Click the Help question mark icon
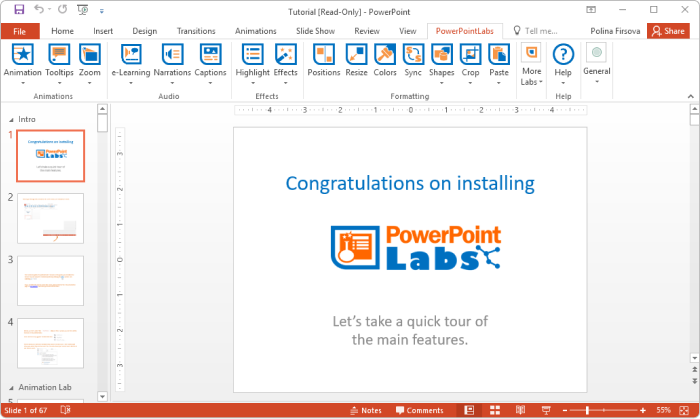The image size is (700, 419). (x=563, y=54)
